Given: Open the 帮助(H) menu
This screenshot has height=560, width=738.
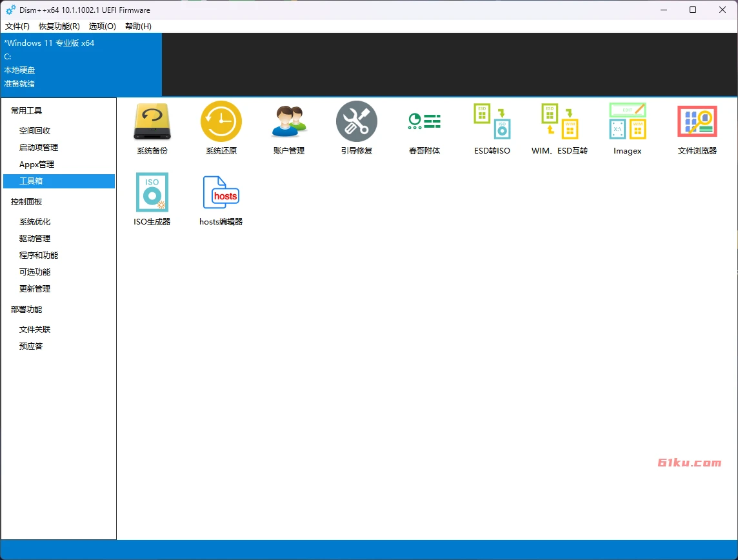Looking at the screenshot, I should point(138,26).
